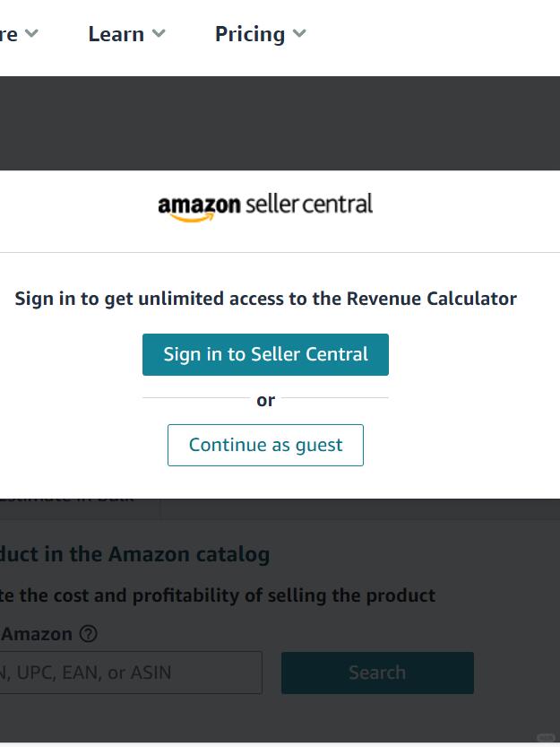Expand the chevron beside Learn

pos(159,33)
